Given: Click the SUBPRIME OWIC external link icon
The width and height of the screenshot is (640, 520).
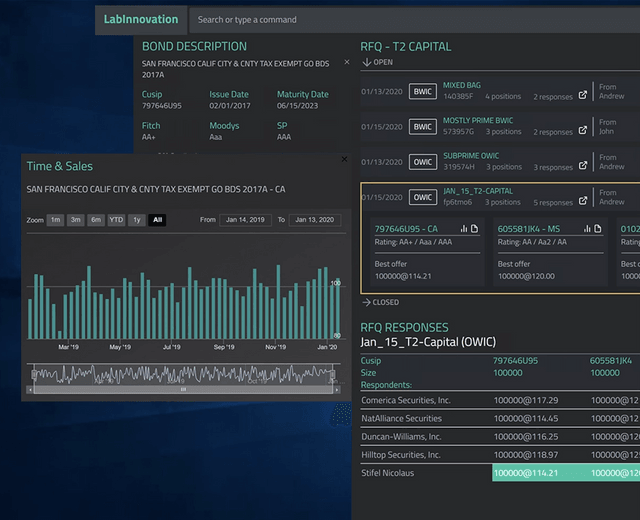Looking at the screenshot, I should tap(583, 166).
